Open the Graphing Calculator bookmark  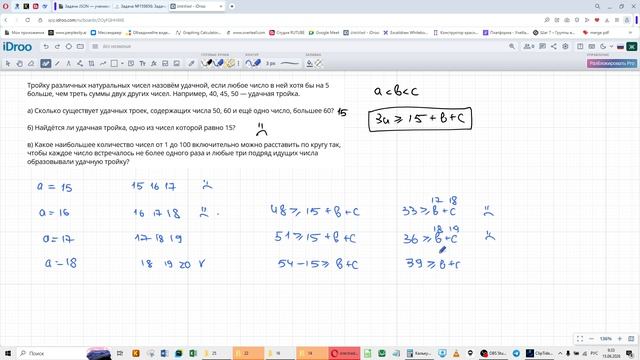(198, 32)
